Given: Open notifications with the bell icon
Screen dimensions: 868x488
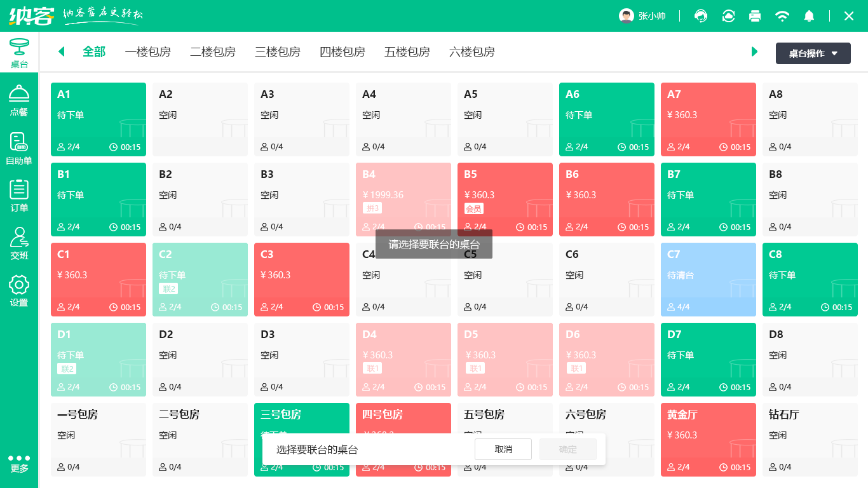Looking at the screenshot, I should point(809,16).
